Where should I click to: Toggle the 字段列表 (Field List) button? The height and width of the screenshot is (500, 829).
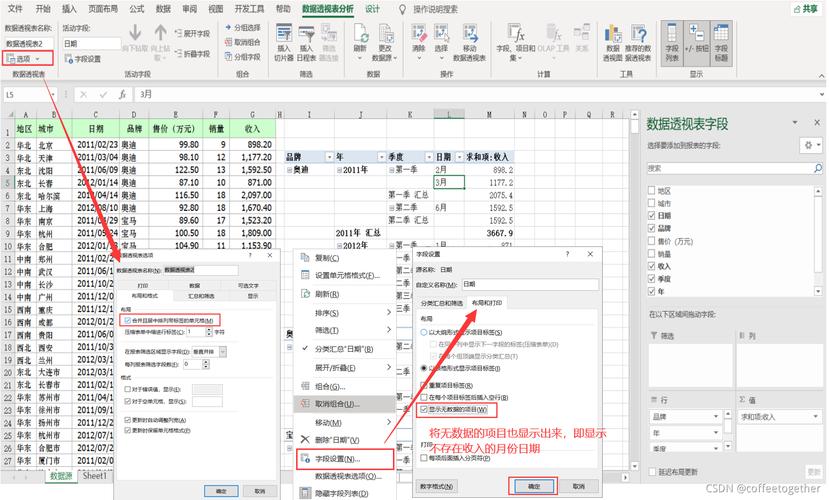(672, 43)
